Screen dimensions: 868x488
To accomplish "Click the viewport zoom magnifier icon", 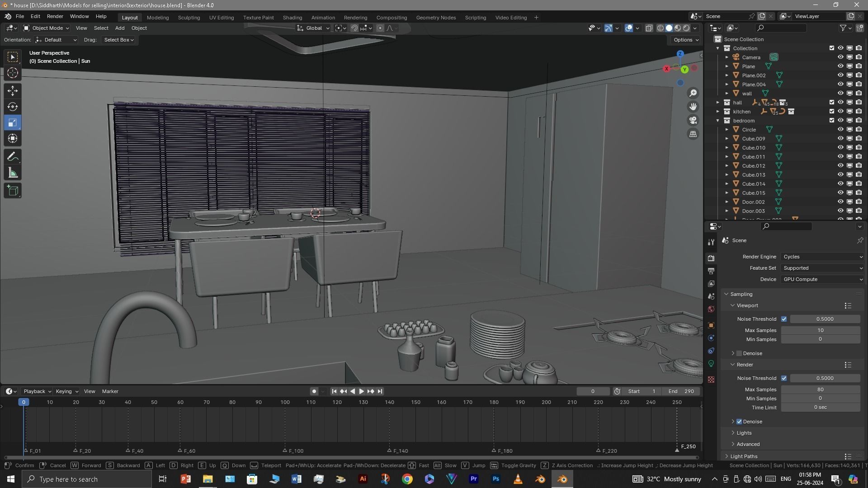I will click(693, 93).
